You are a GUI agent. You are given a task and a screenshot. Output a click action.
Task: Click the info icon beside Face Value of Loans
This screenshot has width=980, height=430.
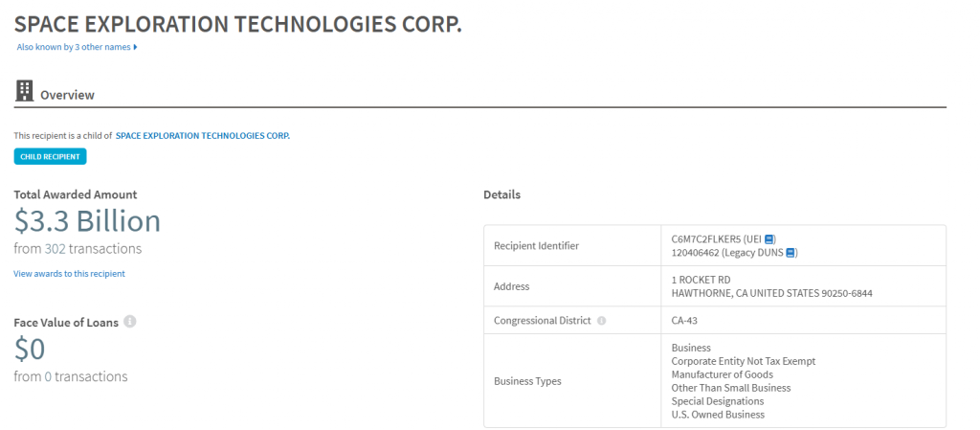[x=129, y=322]
